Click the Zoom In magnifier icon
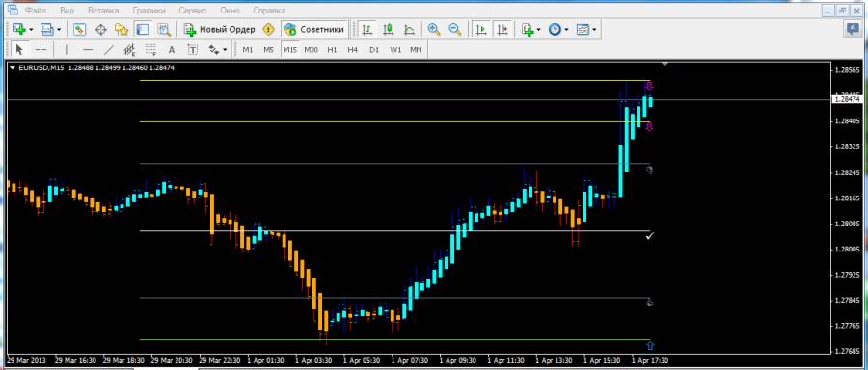The height and width of the screenshot is (370, 868). coord(434,29)
